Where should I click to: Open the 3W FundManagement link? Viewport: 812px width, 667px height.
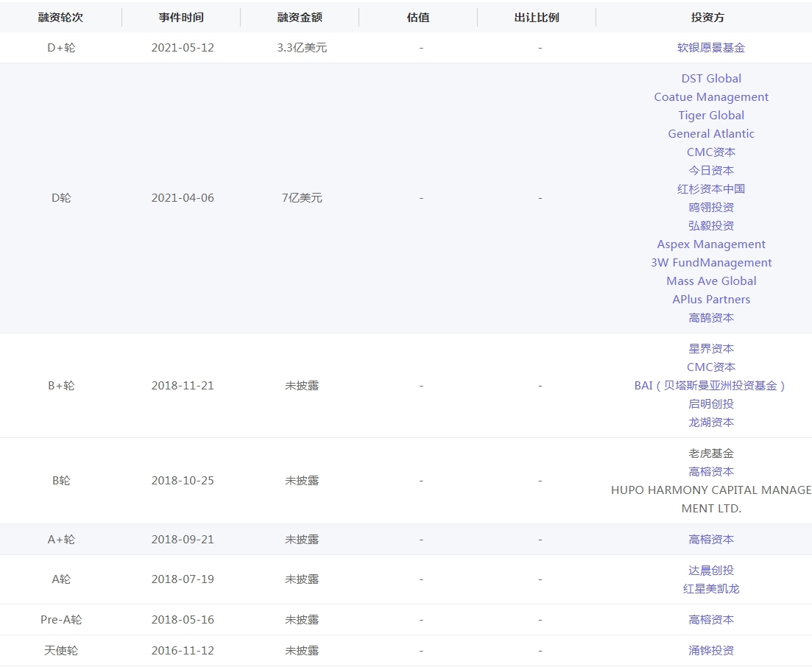[711, 263]
